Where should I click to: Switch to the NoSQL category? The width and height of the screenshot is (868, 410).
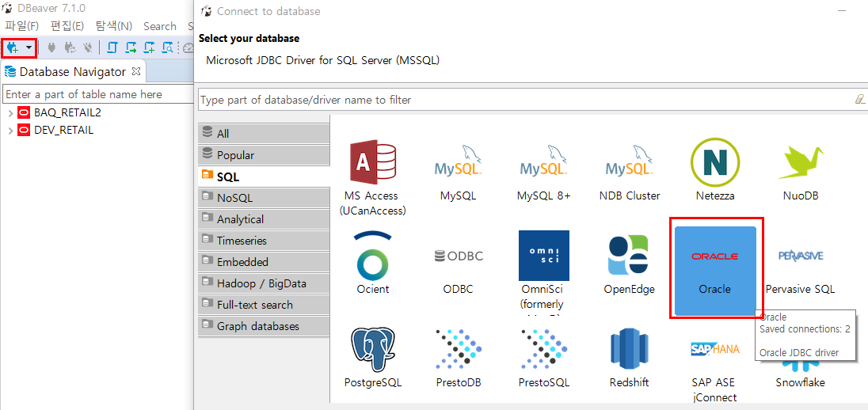click(264, 198)
